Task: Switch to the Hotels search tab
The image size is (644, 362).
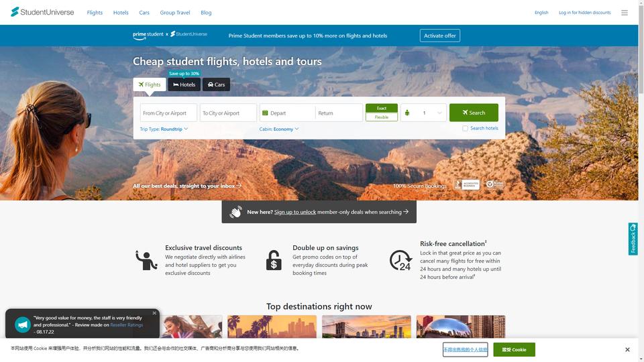Action: [x=184, y=84]
